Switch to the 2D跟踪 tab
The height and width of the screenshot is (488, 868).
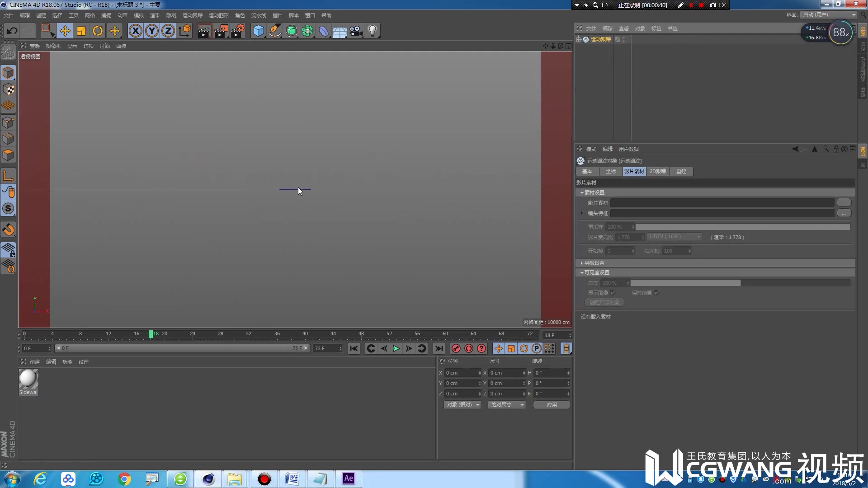[x=657, y=171]
